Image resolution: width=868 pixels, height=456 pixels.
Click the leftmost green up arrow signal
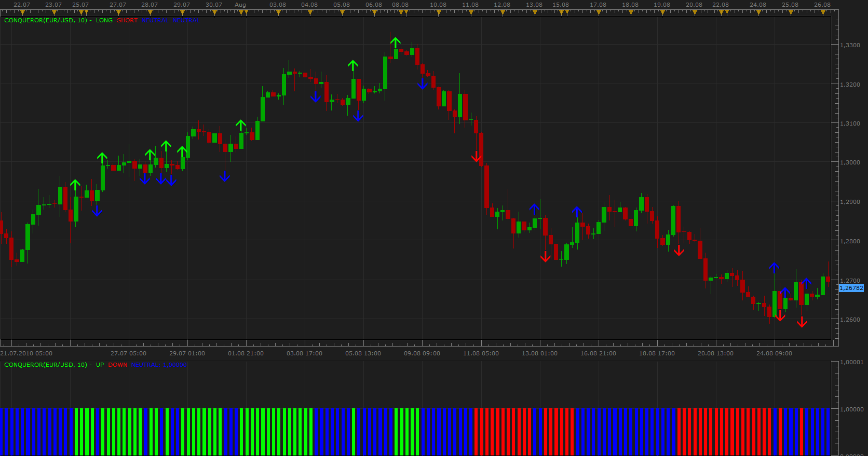75,185
